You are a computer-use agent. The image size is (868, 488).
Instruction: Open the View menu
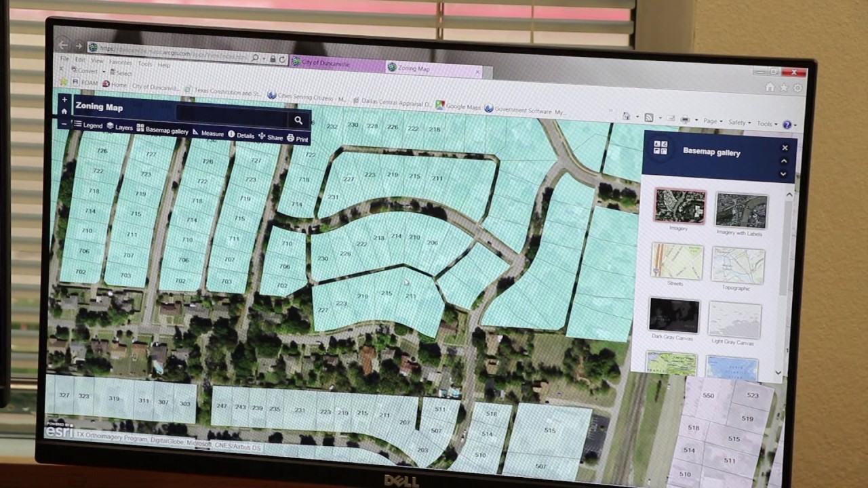tap(98, 60)
